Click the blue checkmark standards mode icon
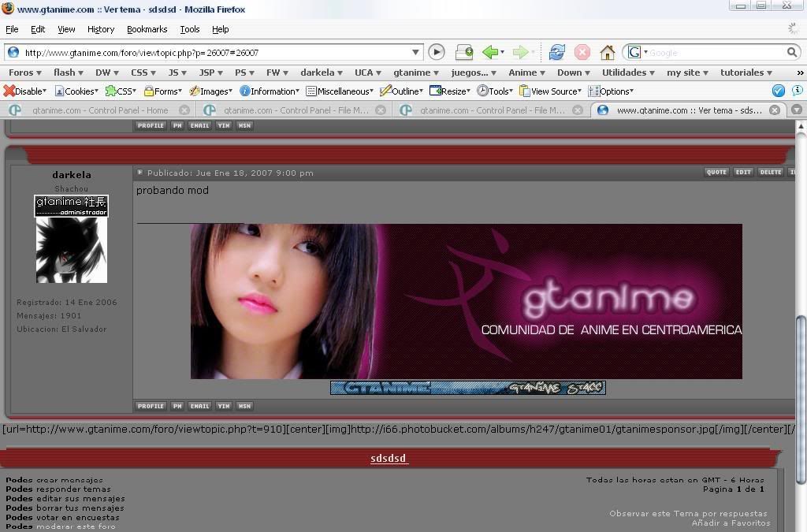 [x=778, y=91]
